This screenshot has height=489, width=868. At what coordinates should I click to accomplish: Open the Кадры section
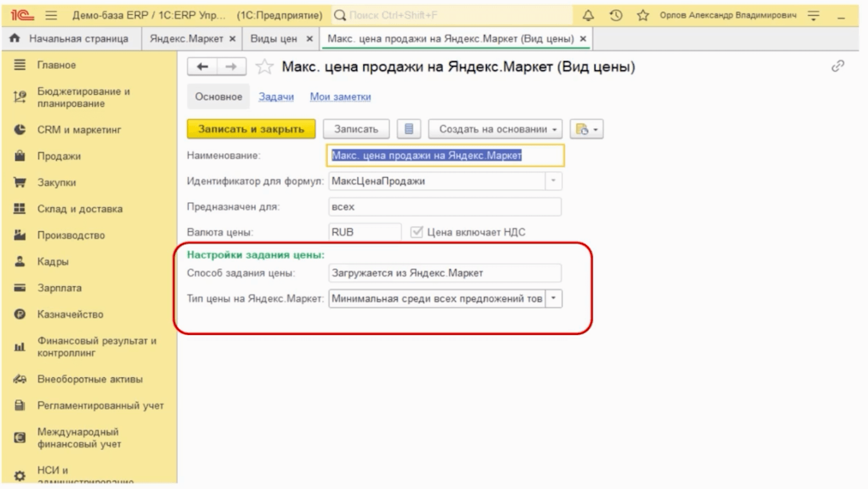pyautogui.click(x=89, y=261)
